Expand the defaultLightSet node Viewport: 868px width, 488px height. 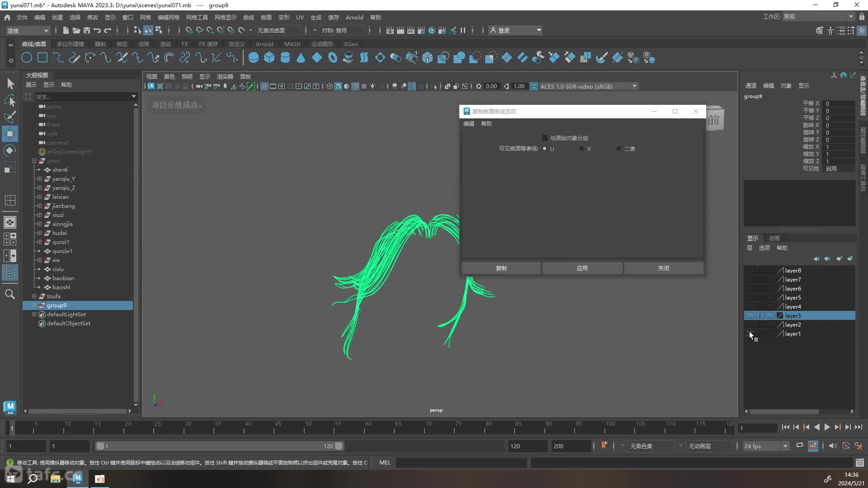click(x=34, y=314)
